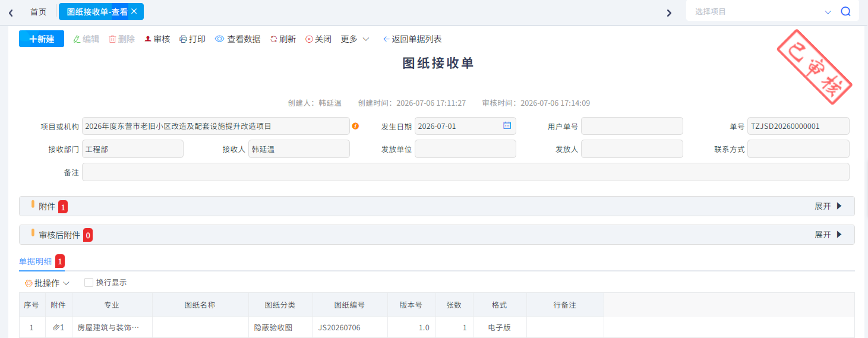The height and width of the screenshot is (338, 868).
Task: Click the 图纸编号 column header
Action: point(350,305)
